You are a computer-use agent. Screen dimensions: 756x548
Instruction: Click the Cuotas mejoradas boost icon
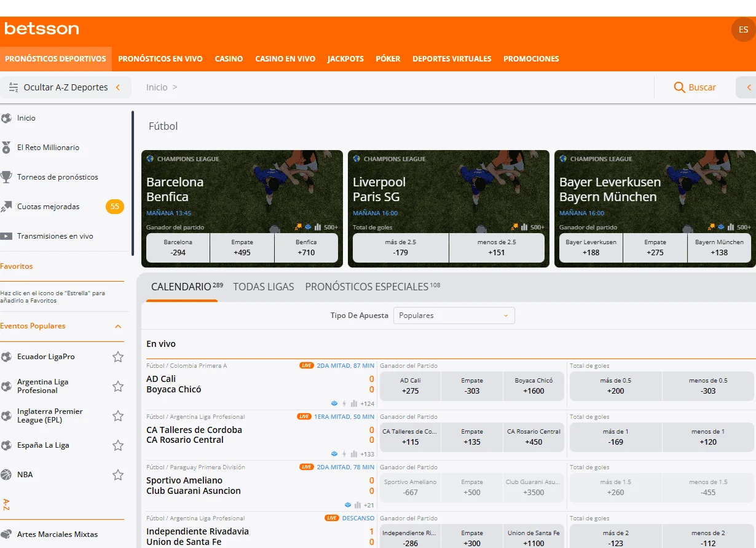pyautogui.click(x=6, y=207)
